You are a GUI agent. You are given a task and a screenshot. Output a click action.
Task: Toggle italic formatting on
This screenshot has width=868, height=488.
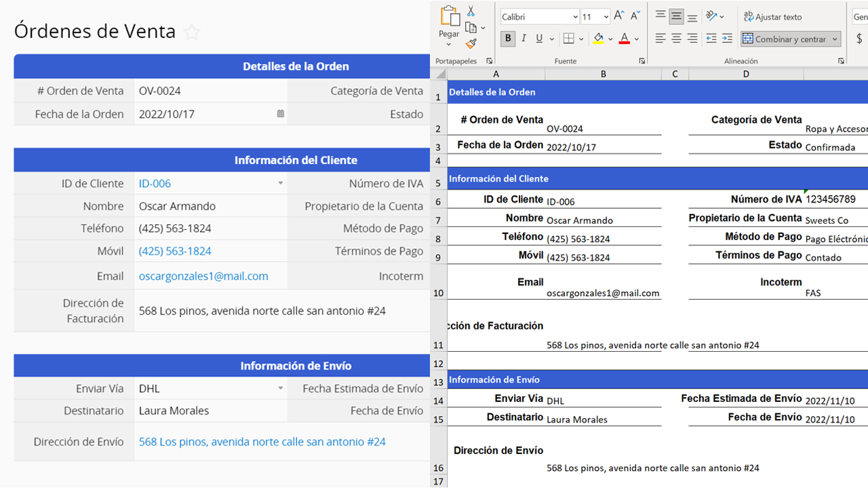tap(524, 38)
